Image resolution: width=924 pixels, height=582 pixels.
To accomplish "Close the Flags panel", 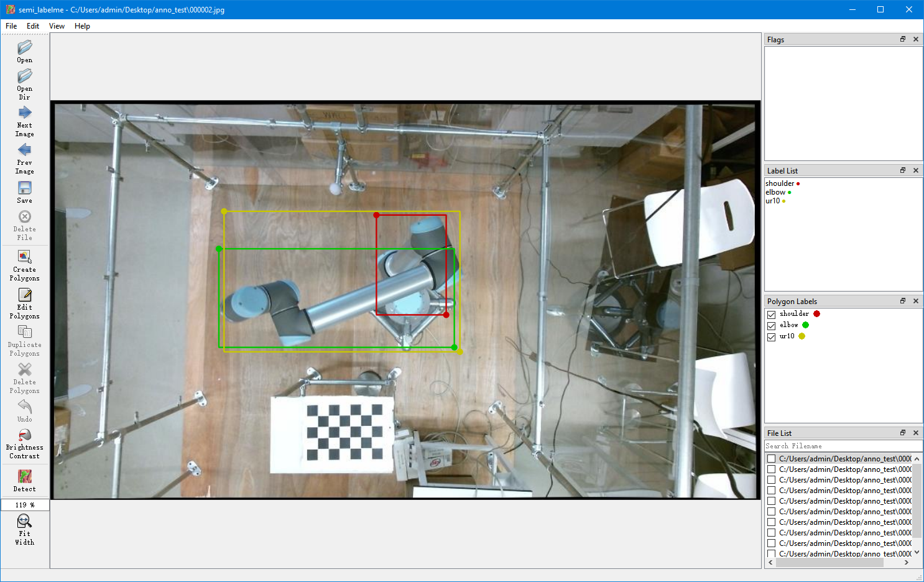I will coord(916,39).
